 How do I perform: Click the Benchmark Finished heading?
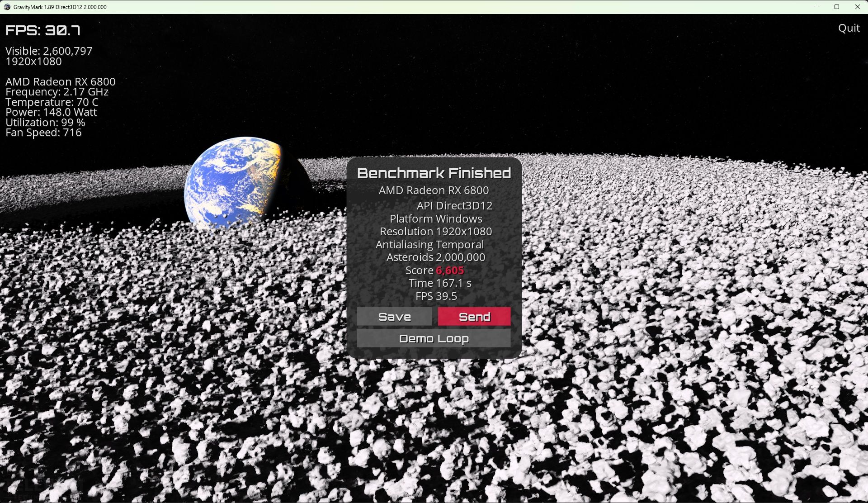[434, 173]
